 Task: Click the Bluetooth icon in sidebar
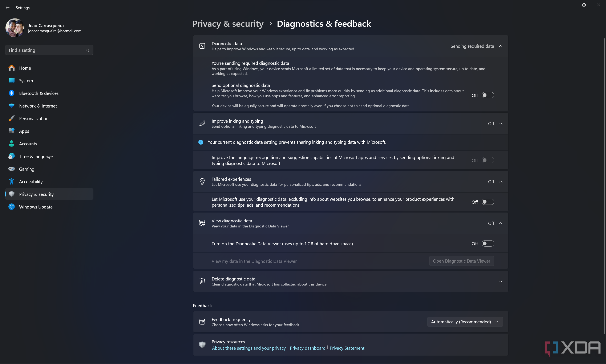(12, 93)
